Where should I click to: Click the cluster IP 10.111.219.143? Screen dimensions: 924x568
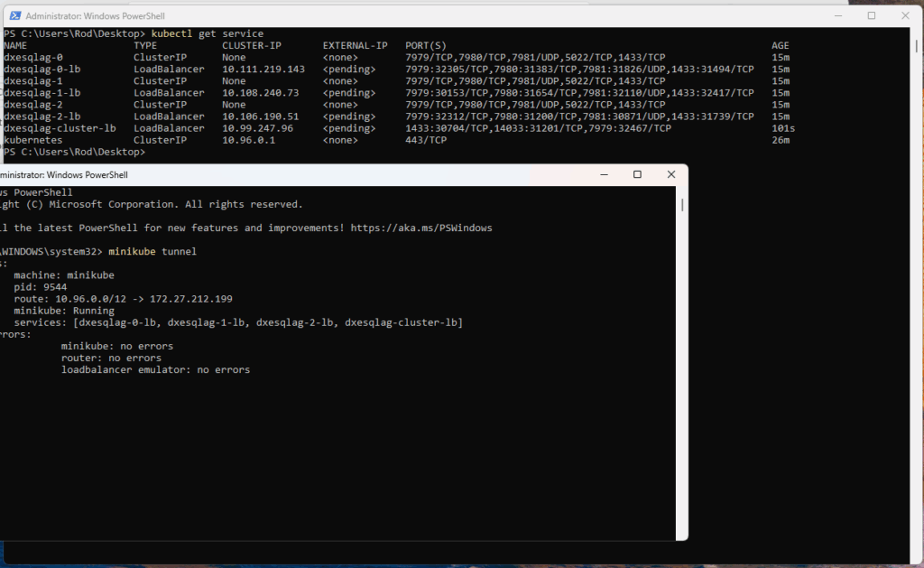[x=263, y=69]
